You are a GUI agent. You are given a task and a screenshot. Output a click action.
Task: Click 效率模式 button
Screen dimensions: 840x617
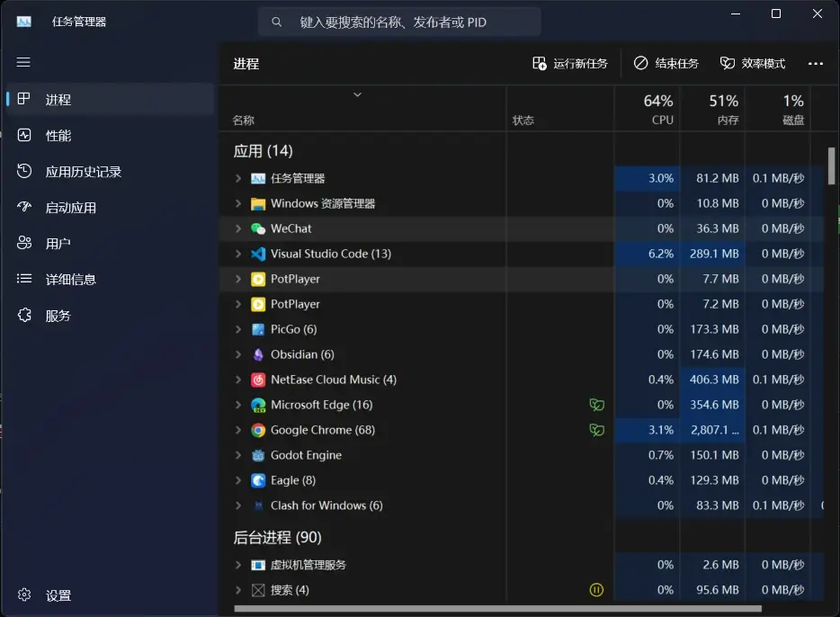(753, 64)
